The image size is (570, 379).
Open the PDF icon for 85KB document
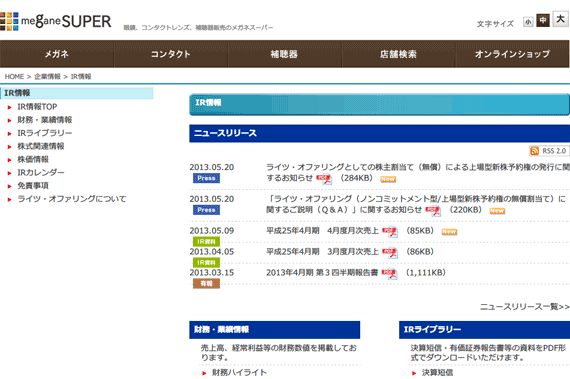[390, 231]
